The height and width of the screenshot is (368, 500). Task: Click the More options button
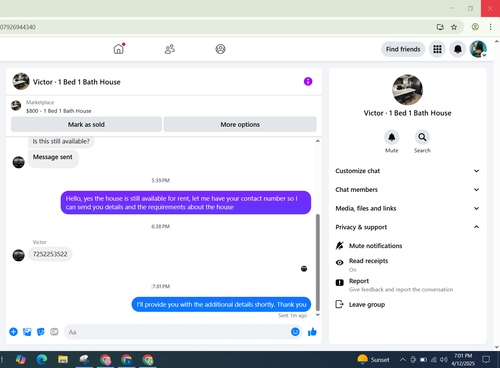point(240,124)
